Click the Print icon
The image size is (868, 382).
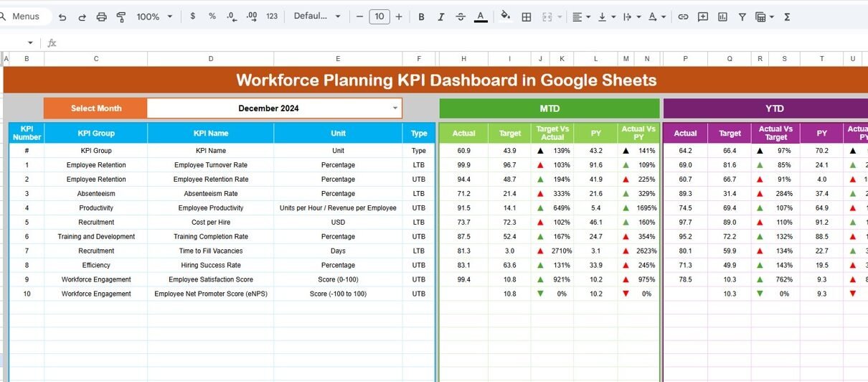[101, 17]
